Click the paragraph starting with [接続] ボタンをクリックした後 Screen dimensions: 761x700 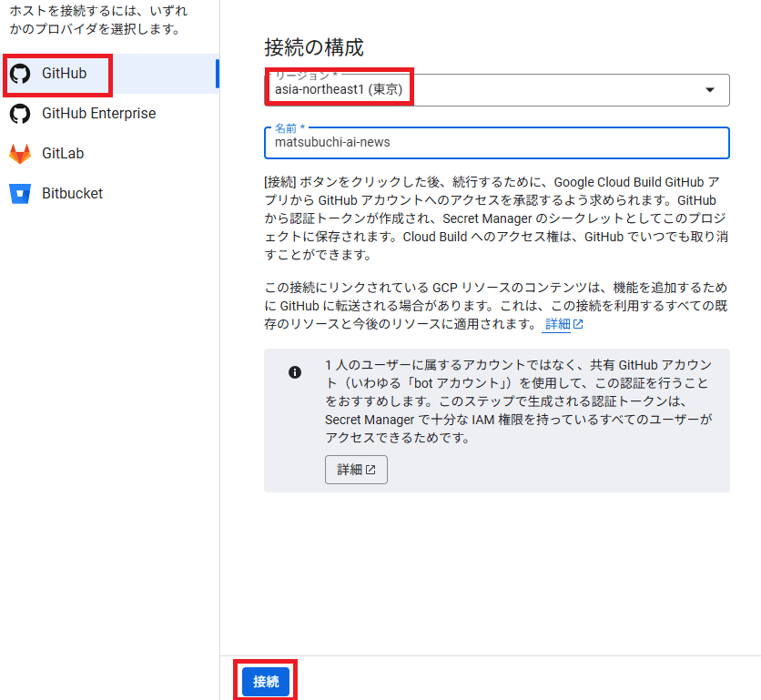[x=496, y=218]
